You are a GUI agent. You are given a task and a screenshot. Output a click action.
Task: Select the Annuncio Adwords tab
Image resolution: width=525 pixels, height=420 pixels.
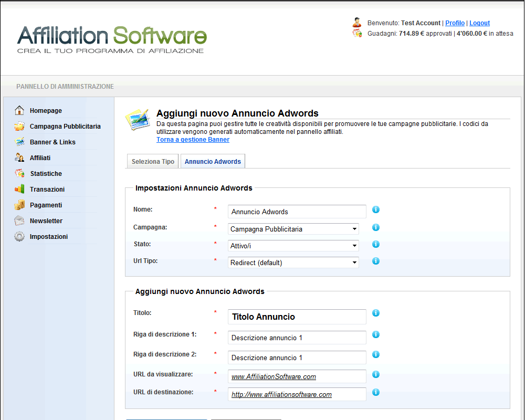click(213, 161)
